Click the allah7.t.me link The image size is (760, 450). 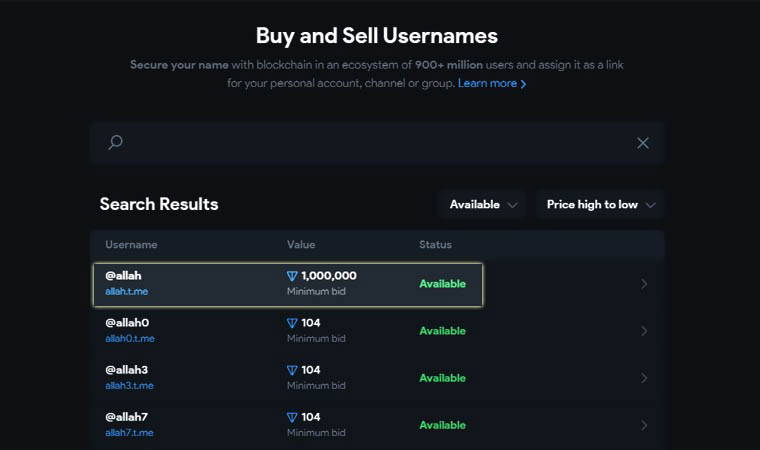pos(130,433)
